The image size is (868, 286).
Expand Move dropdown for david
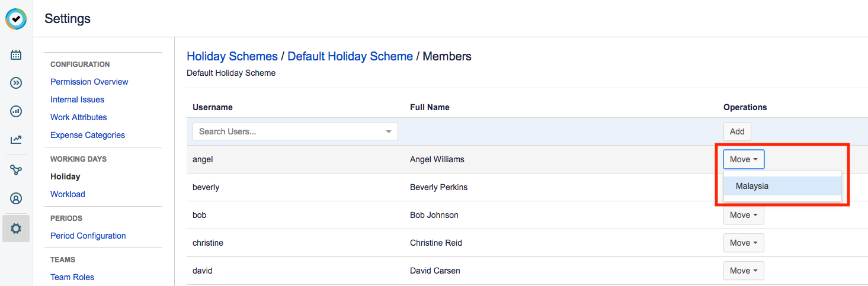pyautogui.click(x=744, y=271)
